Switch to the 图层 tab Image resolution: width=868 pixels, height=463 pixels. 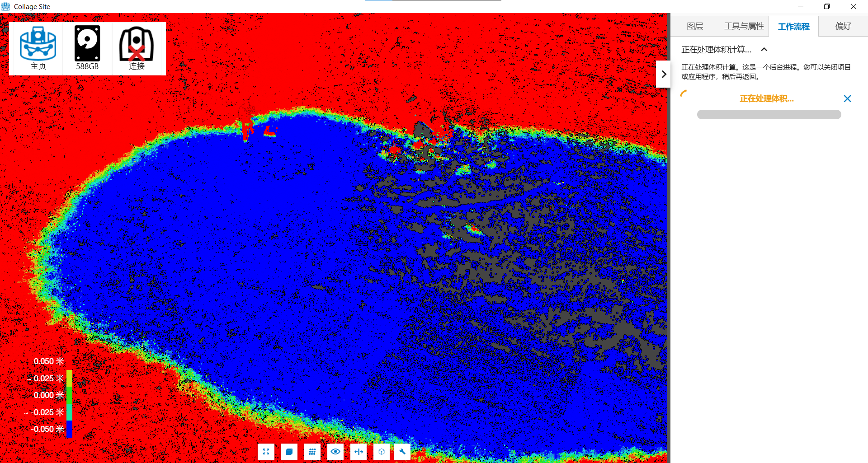pyautogui.click(x=695, y=26)
